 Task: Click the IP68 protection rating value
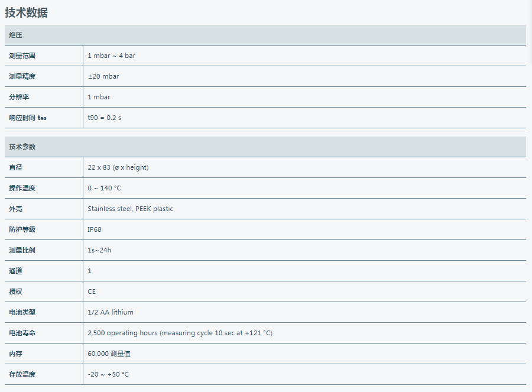click(x=95, y=229)
